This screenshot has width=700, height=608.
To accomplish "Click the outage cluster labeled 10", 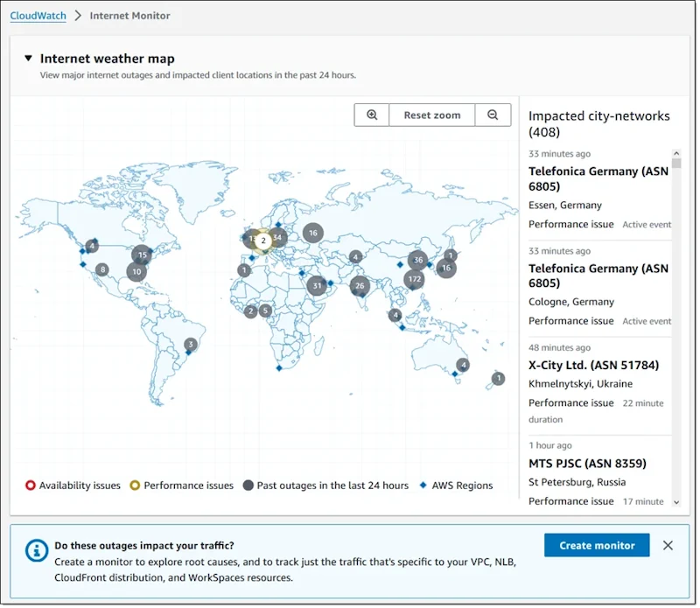I will 136,271.
